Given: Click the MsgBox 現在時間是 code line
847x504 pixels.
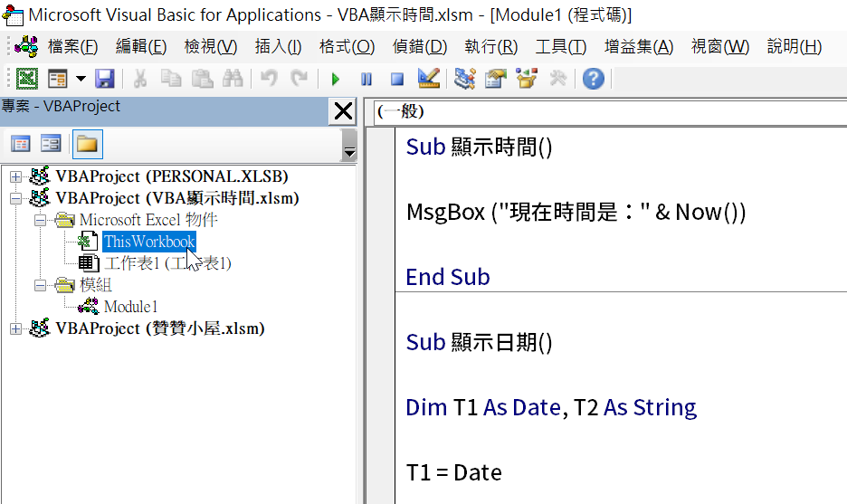Looking at the screenshot, I should click(x=576, y=212).
